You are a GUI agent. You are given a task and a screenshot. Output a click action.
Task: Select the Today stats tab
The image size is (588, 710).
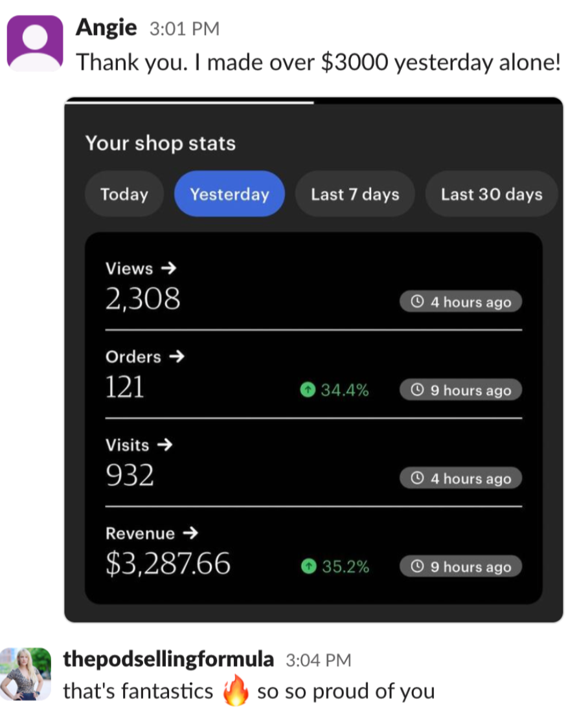coord(124,194)
